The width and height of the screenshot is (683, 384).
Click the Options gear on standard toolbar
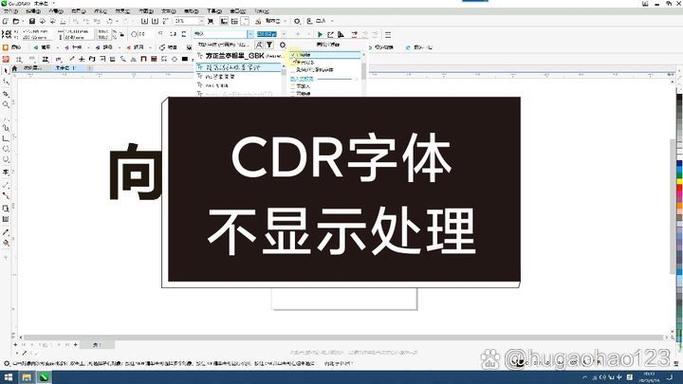tap(297, 21)
